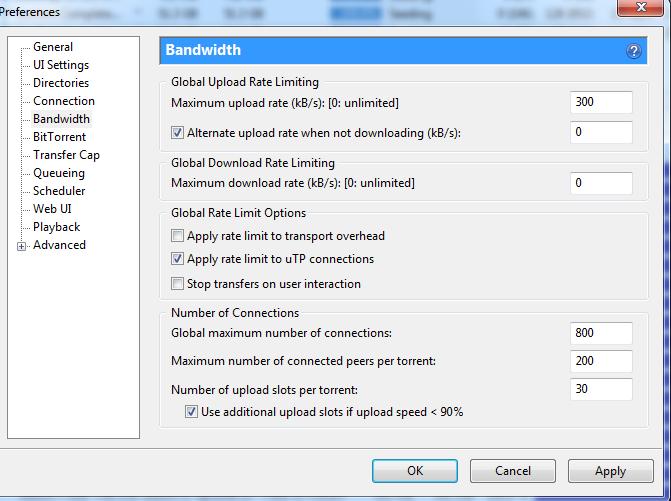Toggle alternate upload rate when not downloading
Screen dimensions: 671x501
[178, 132]
